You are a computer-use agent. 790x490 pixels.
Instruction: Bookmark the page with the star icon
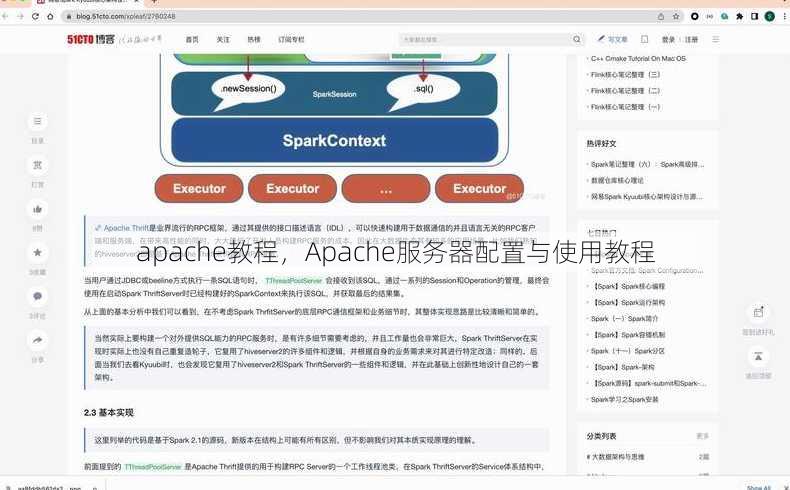(x=676, y=16)
